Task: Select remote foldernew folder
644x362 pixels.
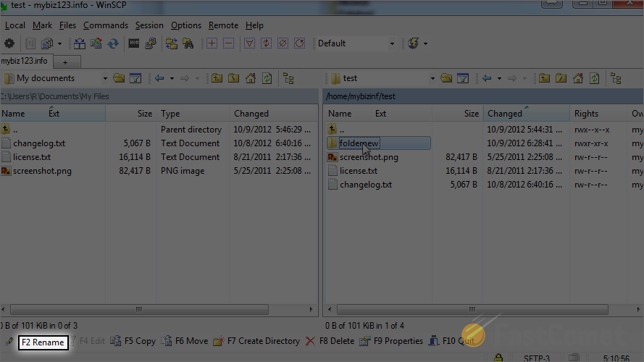Action: click(x=359, y=143)
